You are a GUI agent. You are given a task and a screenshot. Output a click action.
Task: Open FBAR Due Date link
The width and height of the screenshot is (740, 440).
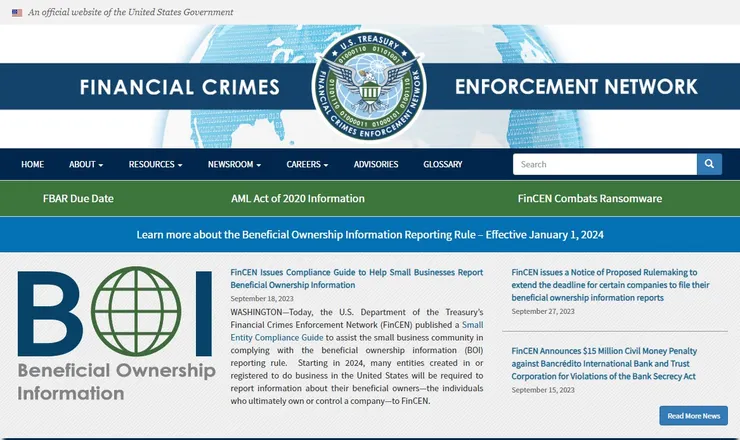tap(78, 199)
